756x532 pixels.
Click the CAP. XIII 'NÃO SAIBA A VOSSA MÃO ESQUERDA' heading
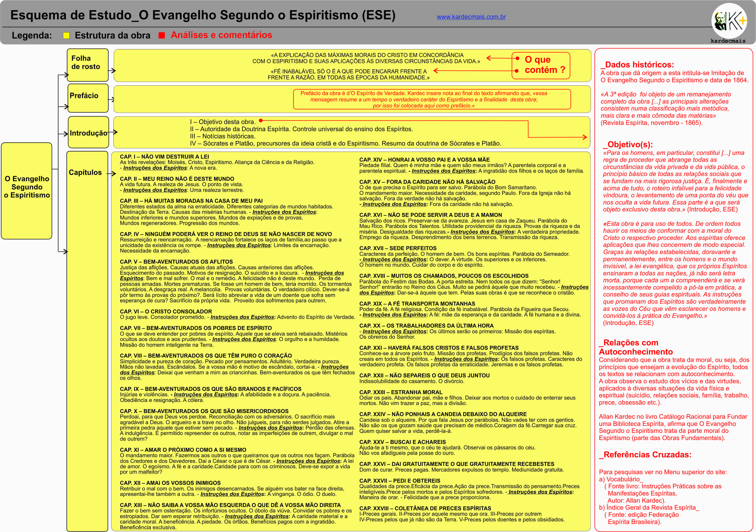[230, 505]
